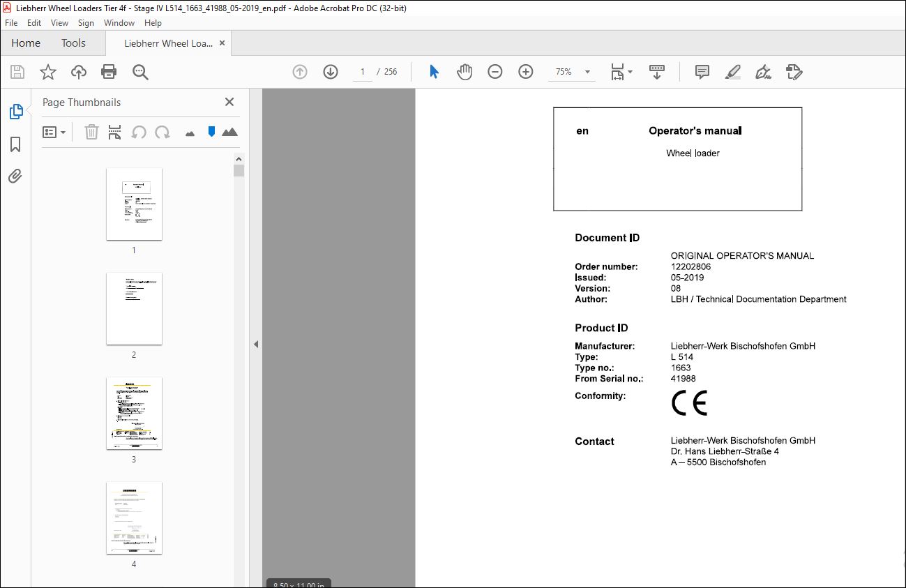This screenshot has width=906, height=588.
Task: Toggle the Page Thumbnails panel icon in sidebar
Action: point(15,112)
